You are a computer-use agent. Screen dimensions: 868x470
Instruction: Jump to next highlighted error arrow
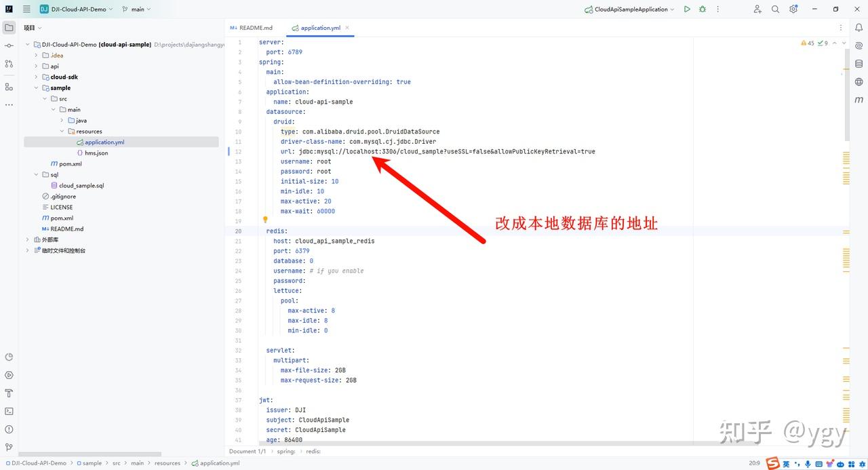coord(844,43)
